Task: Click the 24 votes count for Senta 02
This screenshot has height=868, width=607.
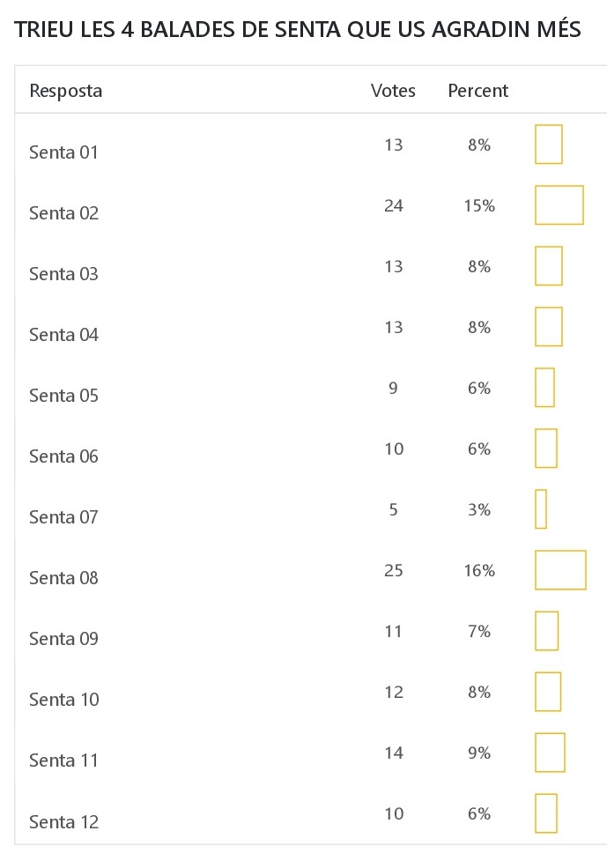Action: 394,206
